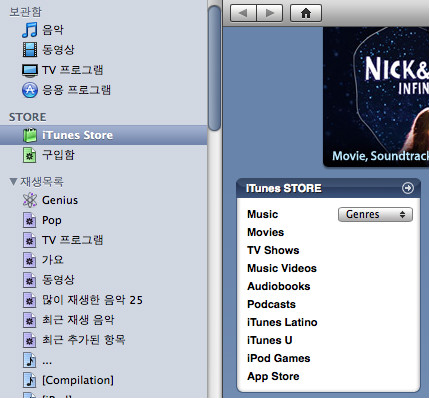Go to the store home page

[306, 13]
